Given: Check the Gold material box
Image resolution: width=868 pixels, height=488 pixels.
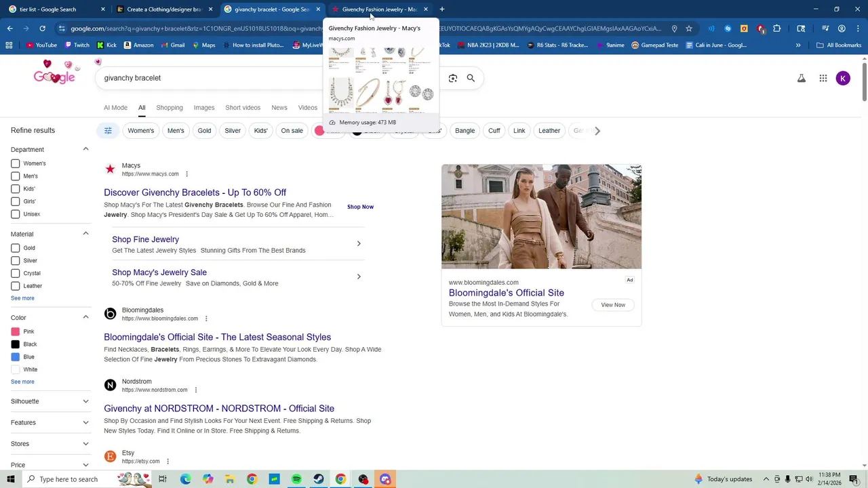Looking at the screenshot, I should point(15,248).
